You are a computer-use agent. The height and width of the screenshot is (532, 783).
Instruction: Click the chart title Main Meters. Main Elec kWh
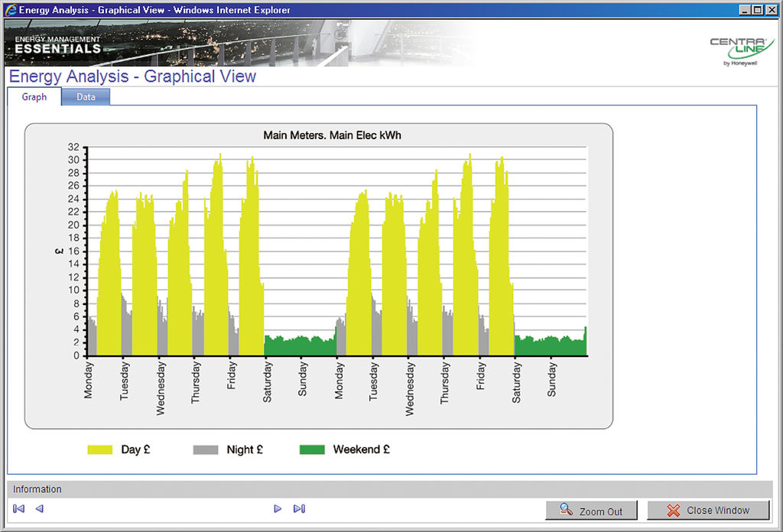tap(332, 135)
